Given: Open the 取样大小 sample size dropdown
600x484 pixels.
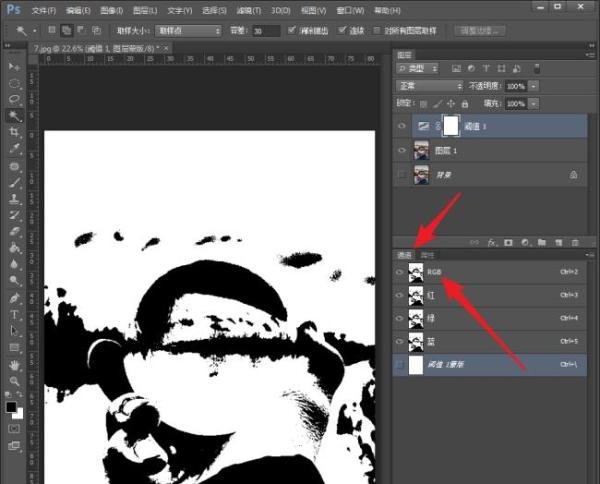Looking at the screenshot, I should coord(188,31).
